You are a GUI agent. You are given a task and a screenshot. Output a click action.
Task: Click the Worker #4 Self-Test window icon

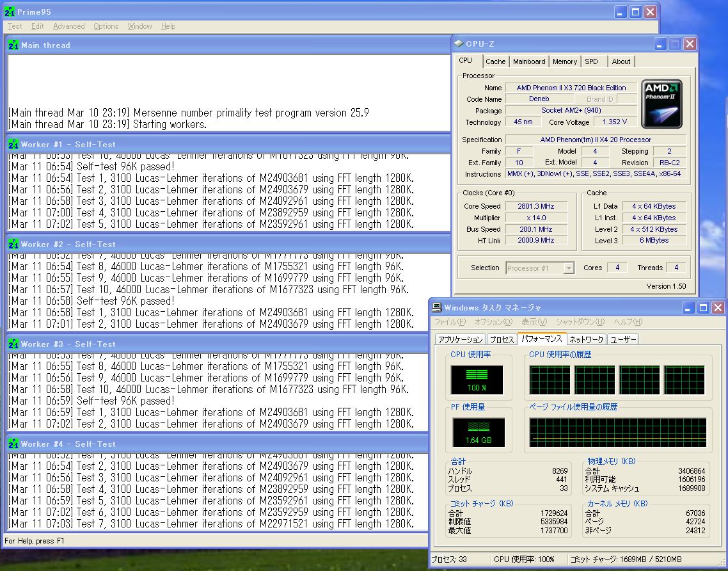click(13, 444)
